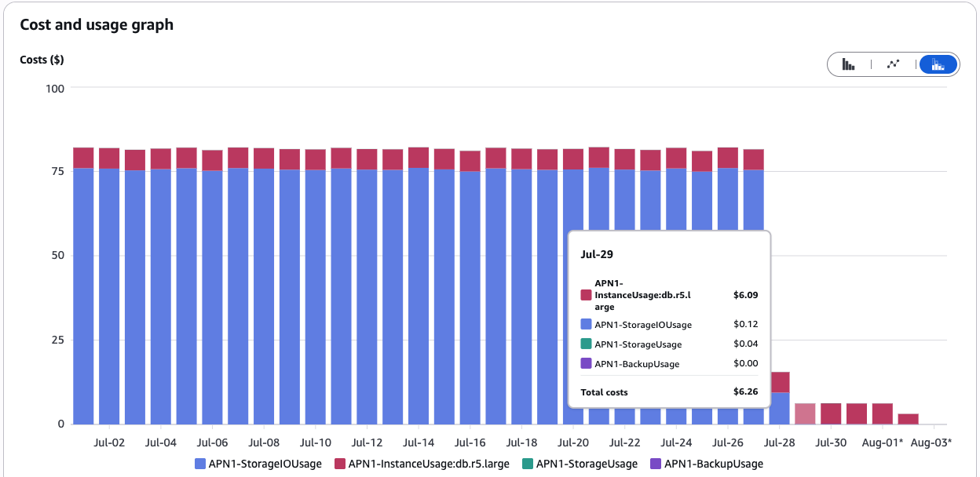Screen dimensions: 980x477
Task: Click the Jul-08 red InstanceUsage bar segment
Action: (264, 158)
